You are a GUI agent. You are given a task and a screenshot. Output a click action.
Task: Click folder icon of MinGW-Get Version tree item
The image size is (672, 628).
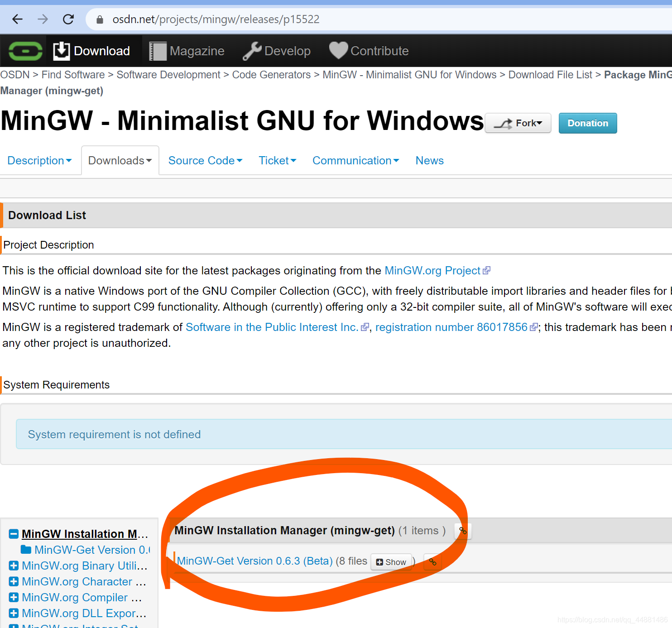[x=26, y=550]
